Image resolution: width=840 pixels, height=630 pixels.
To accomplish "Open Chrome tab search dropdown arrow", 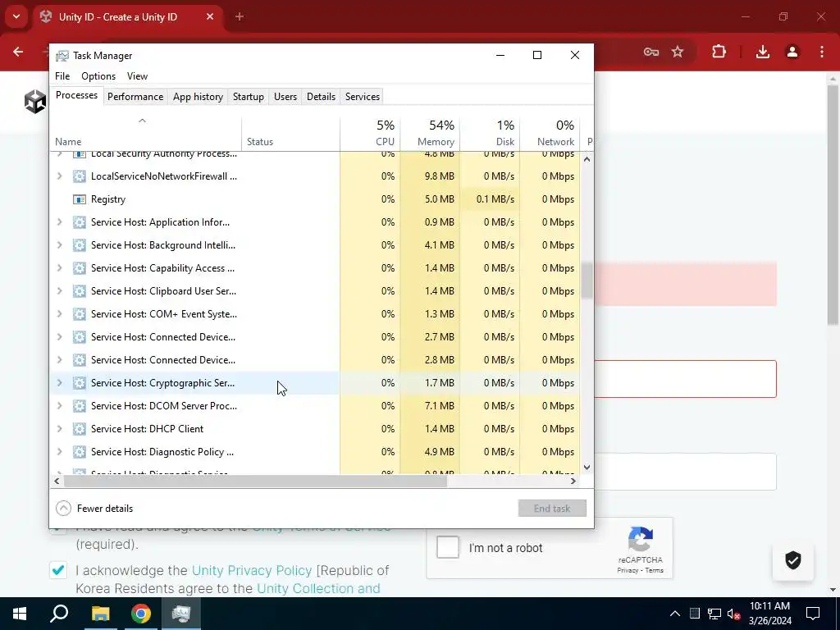I will (16, 16).
